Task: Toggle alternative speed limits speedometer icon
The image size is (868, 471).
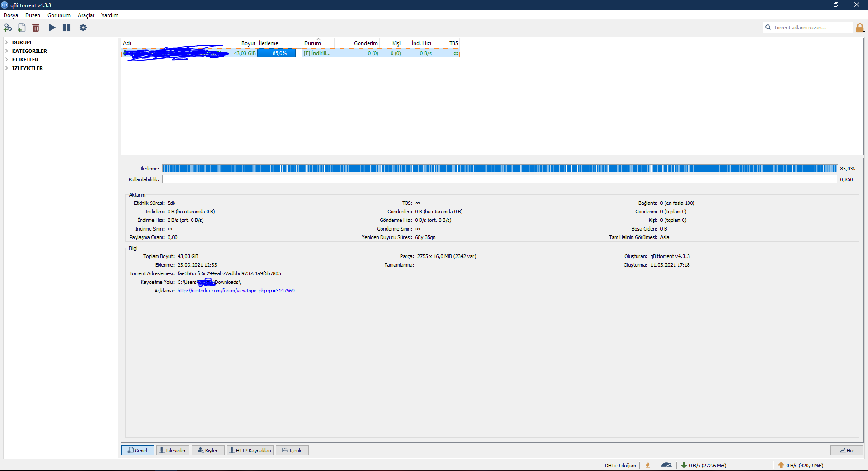Action: click(666, 465)
